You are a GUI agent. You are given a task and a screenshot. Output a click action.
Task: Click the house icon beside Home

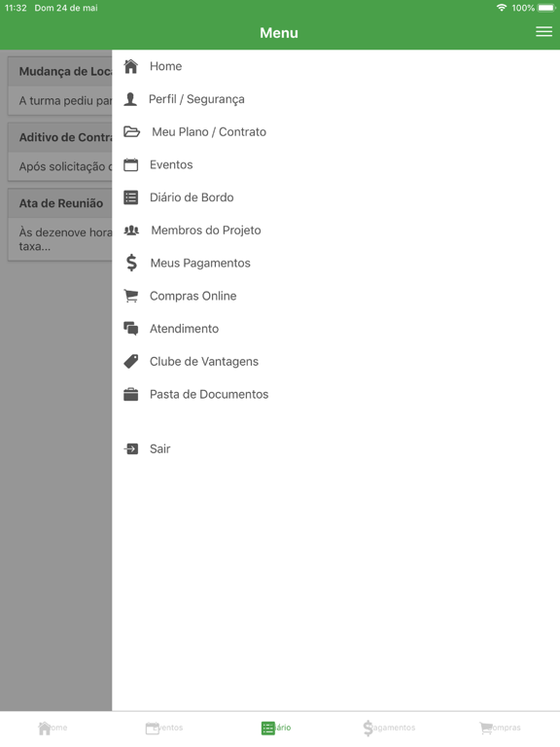point(131,66)
